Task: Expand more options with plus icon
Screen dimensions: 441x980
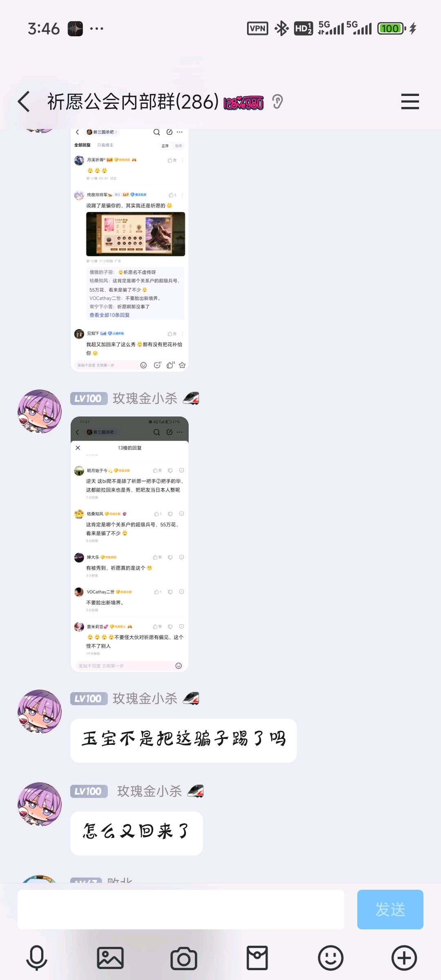Action: tap(404, 958)
